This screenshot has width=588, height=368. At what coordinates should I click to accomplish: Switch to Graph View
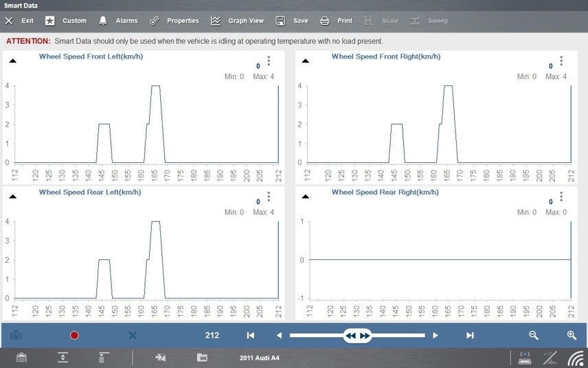point(237,21)
